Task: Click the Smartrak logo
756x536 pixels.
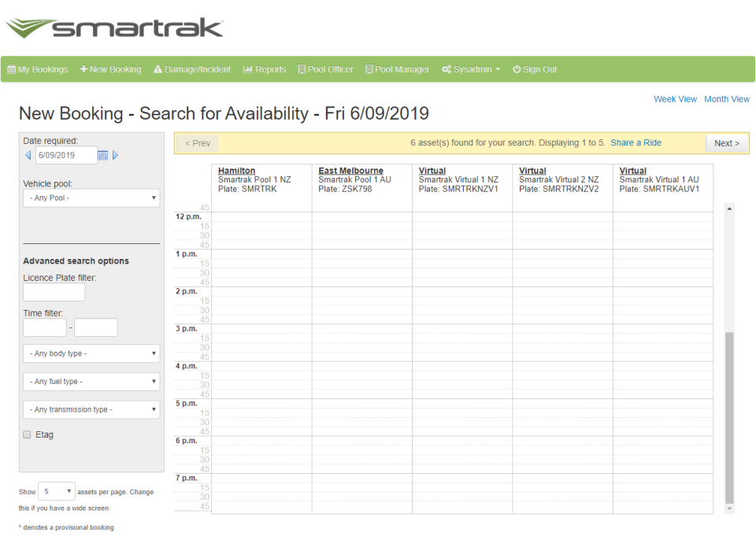Action: tap(114, 28)
